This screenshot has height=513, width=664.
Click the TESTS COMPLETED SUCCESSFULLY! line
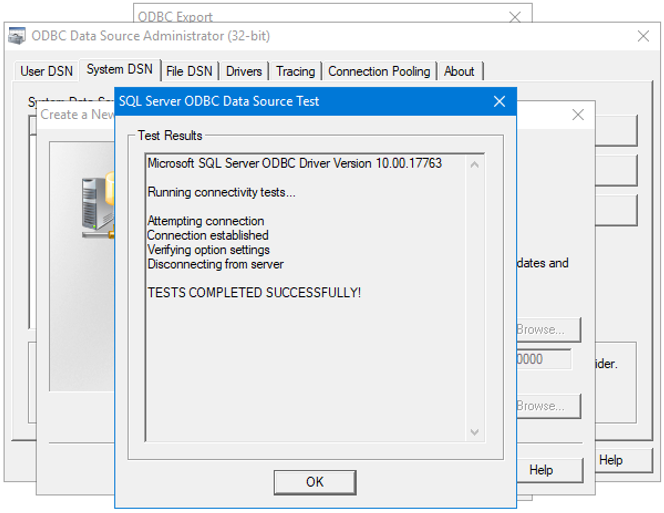click(x=254, y=293)
